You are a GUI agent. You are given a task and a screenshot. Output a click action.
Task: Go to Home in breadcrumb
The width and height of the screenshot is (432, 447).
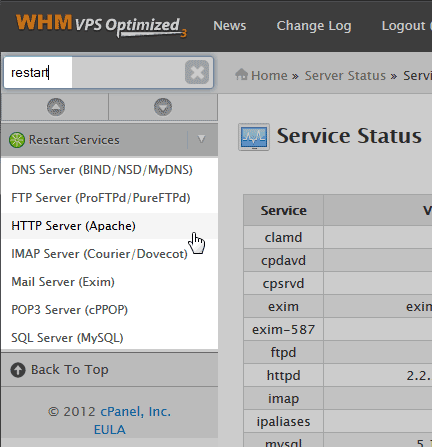(x=269, y=76)
